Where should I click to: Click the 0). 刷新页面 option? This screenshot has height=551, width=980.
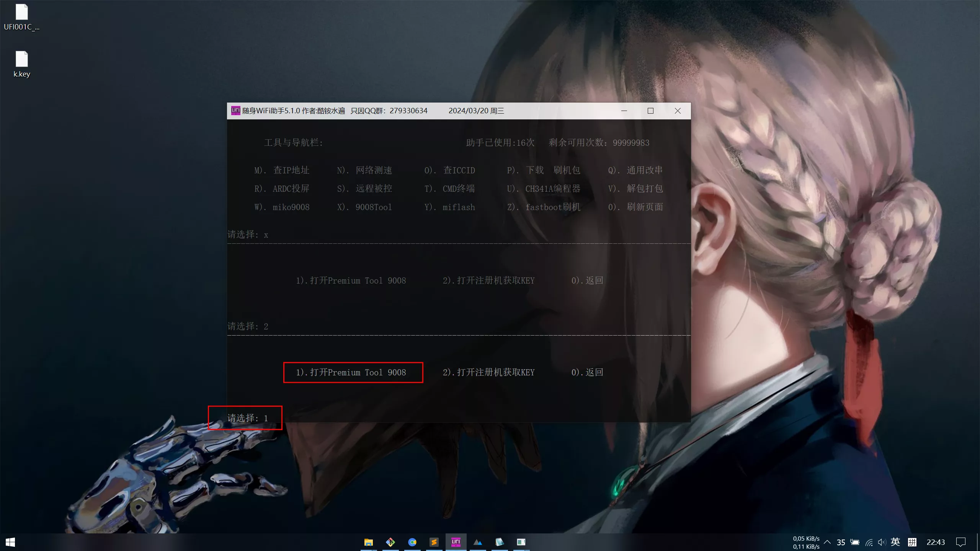click(x=635, y=207)
